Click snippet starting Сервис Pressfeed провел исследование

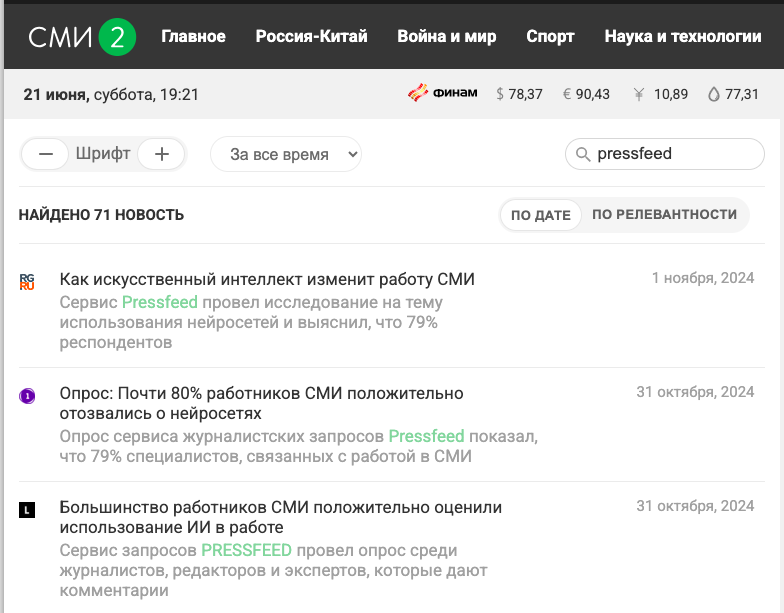pyautogui.click(x=251, y=322)
